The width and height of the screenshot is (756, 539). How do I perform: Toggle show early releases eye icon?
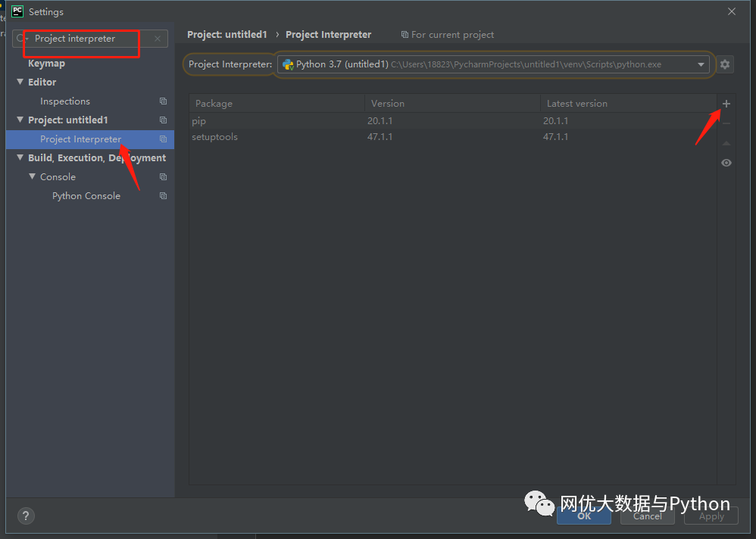point(726,163)
